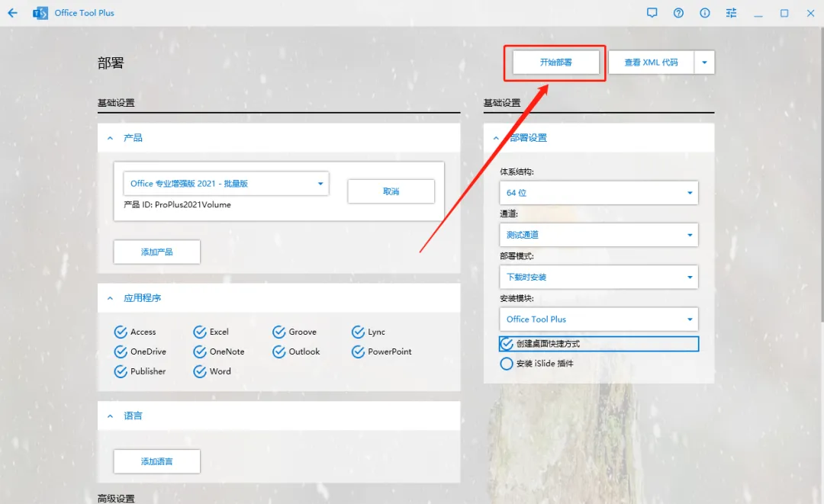Image resolution: width=824 pixels, height=504 pixels.
Task: Uncheck the Access application
Action: tap(121, 332)
